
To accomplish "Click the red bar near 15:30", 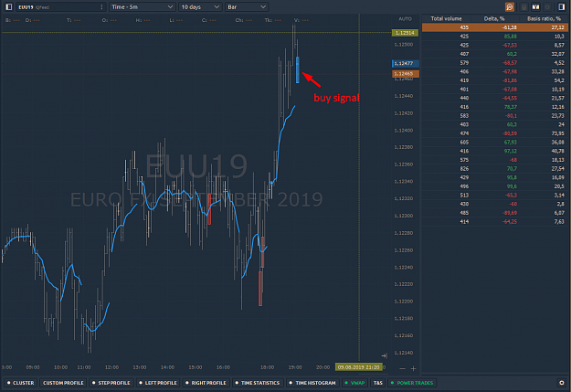I will click(x=209, y=209).
